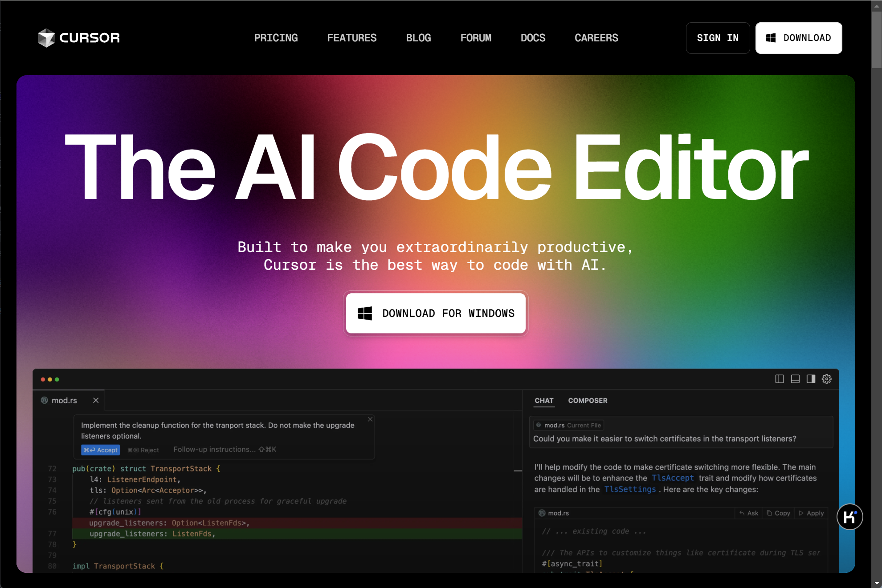Switch to the Chat tab

(x=544, y=401)
